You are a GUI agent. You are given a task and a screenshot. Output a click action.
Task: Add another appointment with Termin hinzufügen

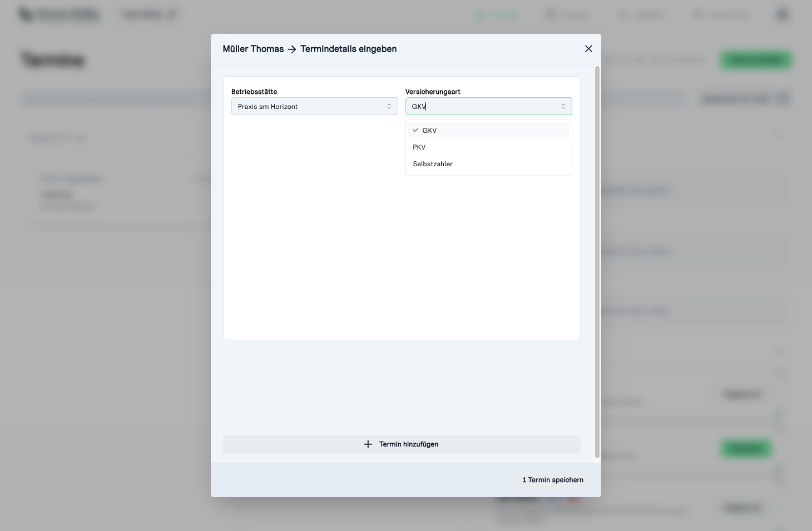tap(402, 444)
